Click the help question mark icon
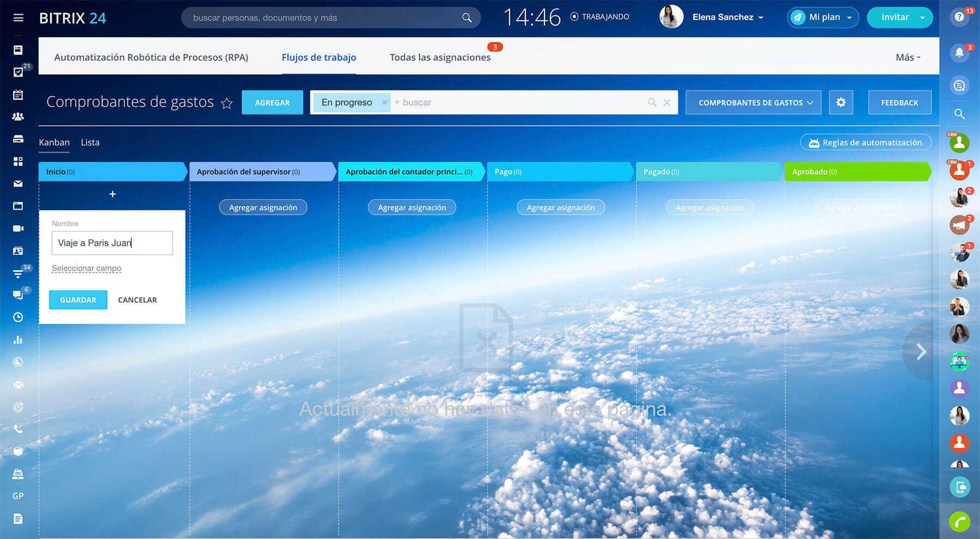980x539 pixels. tap(959, 17)
